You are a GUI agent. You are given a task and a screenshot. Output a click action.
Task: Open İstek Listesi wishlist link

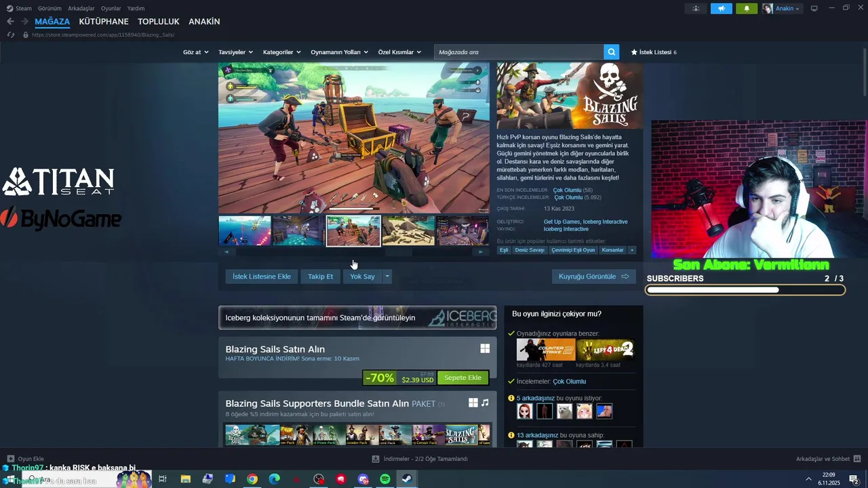click(x=654, y=52)
